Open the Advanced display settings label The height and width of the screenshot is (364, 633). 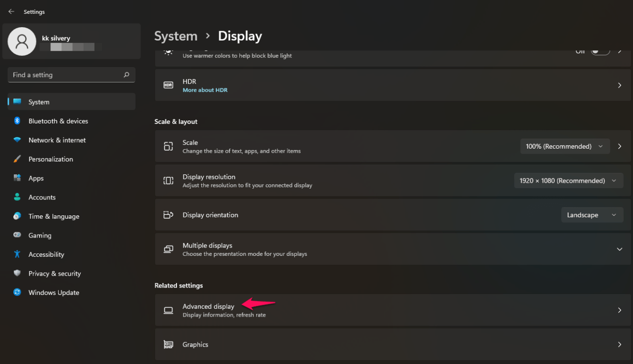208,306
